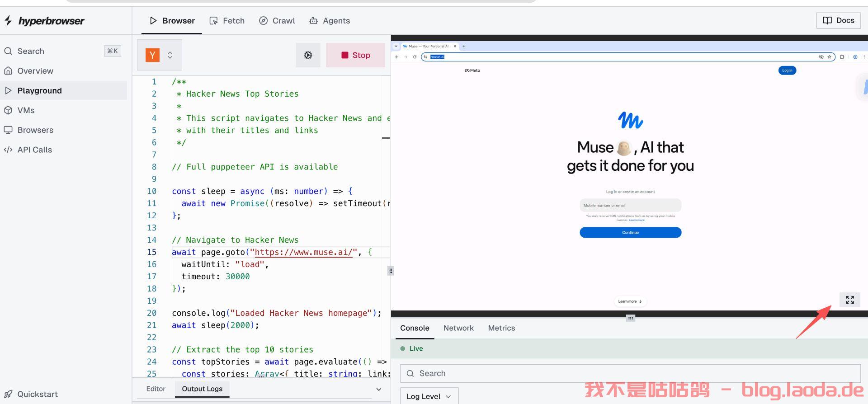Add a new tab in embedded browser

click(x=463, y=46)
